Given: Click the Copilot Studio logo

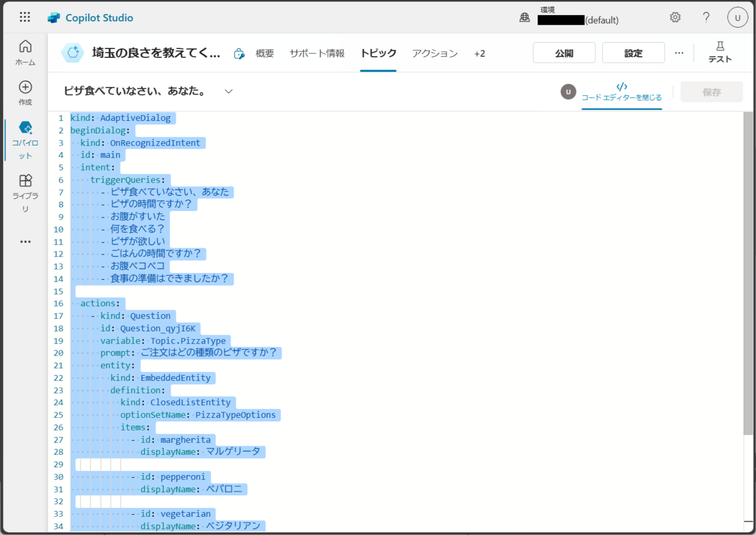Looking at the screenshot, I should coord(54,18).
